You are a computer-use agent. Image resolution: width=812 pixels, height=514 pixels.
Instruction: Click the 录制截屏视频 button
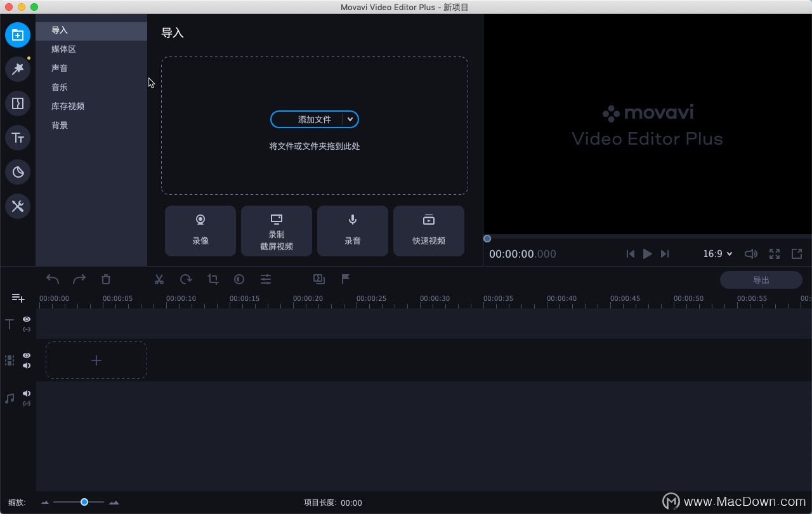277,231
